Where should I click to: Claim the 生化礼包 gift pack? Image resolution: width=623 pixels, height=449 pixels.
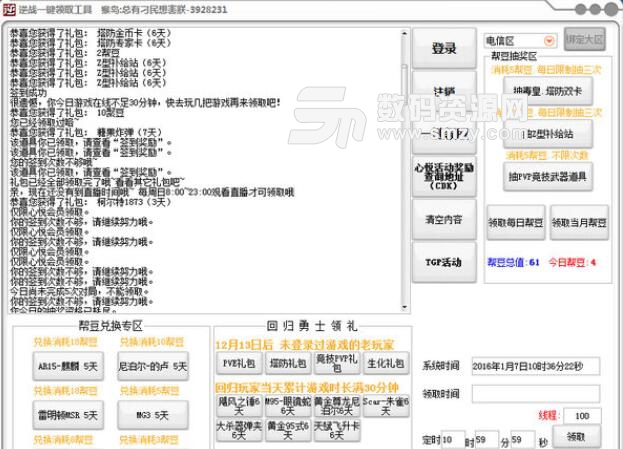386,363
